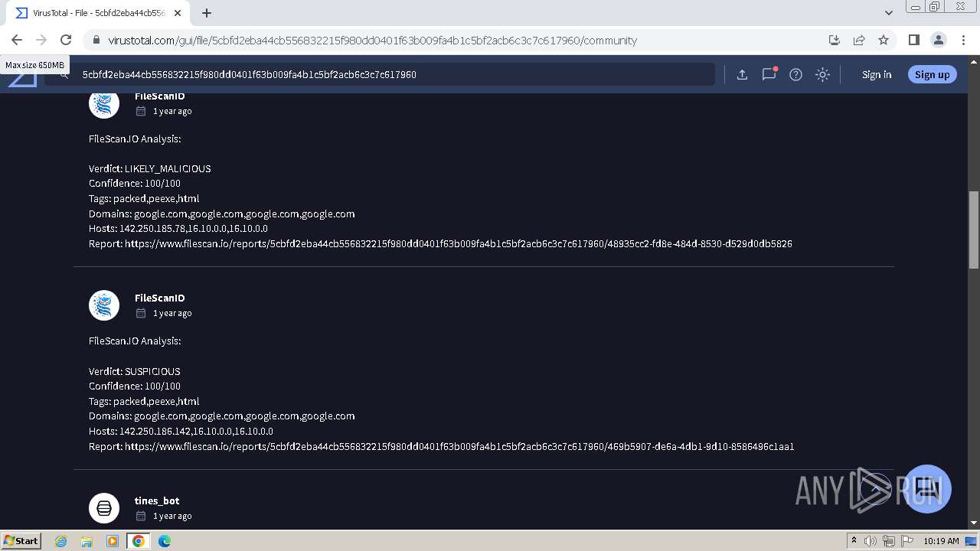This screenshot has height=551, width=980.
Task: Click FileScanIO name above SUSPICIOUS verdict
Action: [159, 298]
